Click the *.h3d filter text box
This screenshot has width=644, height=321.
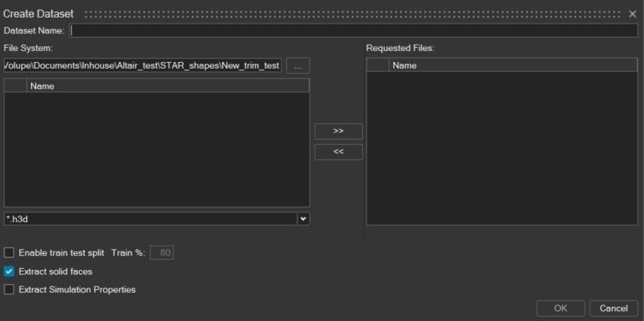tap(151, 219)
